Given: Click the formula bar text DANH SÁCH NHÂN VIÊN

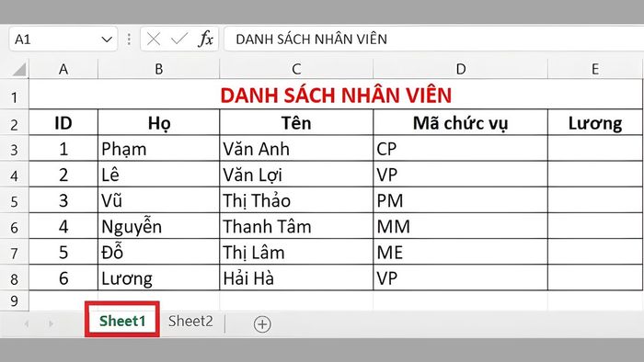Looking at the screenshot, I should [311, 40].
